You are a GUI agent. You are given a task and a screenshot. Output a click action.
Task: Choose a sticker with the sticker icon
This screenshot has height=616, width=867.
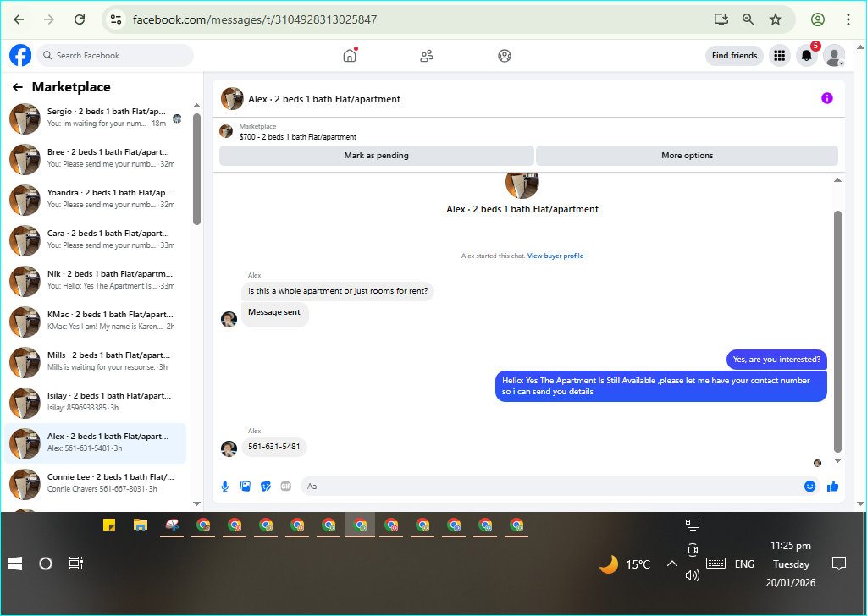[266, 487]
